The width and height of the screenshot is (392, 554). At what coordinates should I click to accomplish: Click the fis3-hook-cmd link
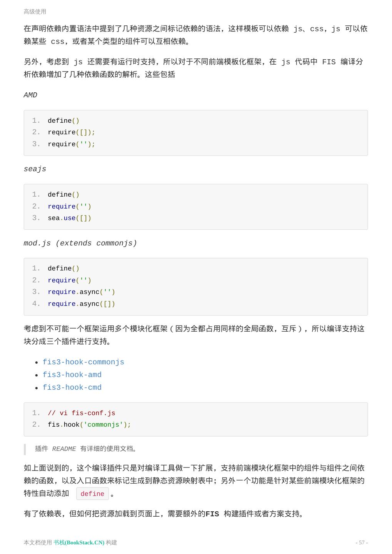coord(72,387)
